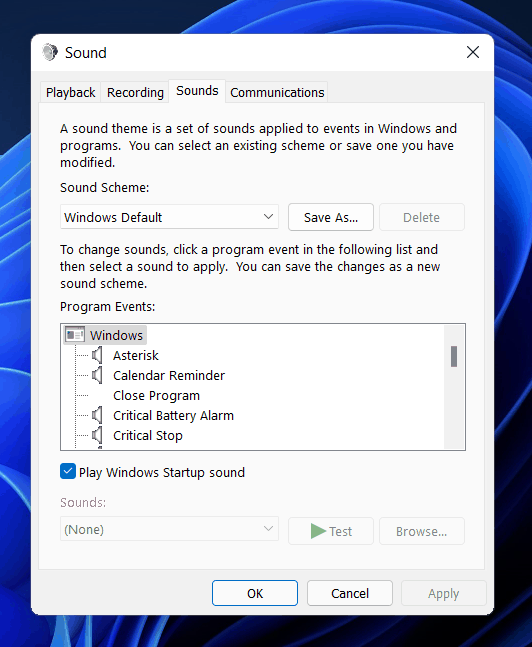Select the Critical Stop event
Screen dimensions: 532x647
coord(148,435)
